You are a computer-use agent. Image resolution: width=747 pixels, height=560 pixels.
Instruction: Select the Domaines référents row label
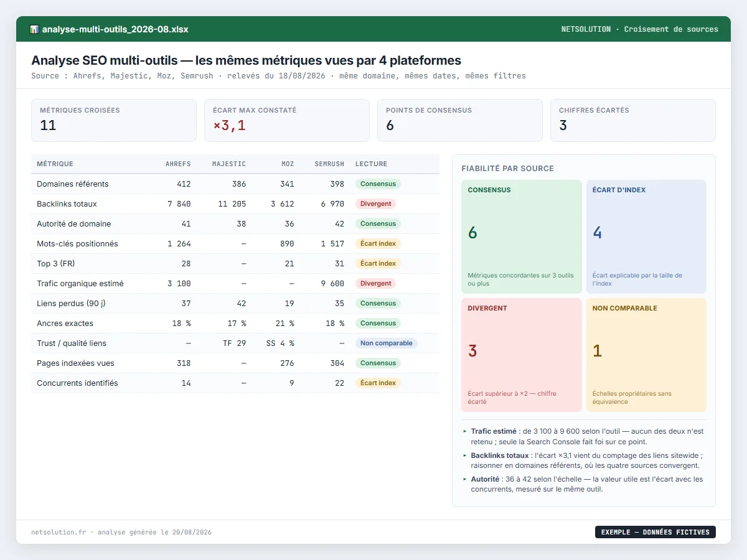click(73, 184)
